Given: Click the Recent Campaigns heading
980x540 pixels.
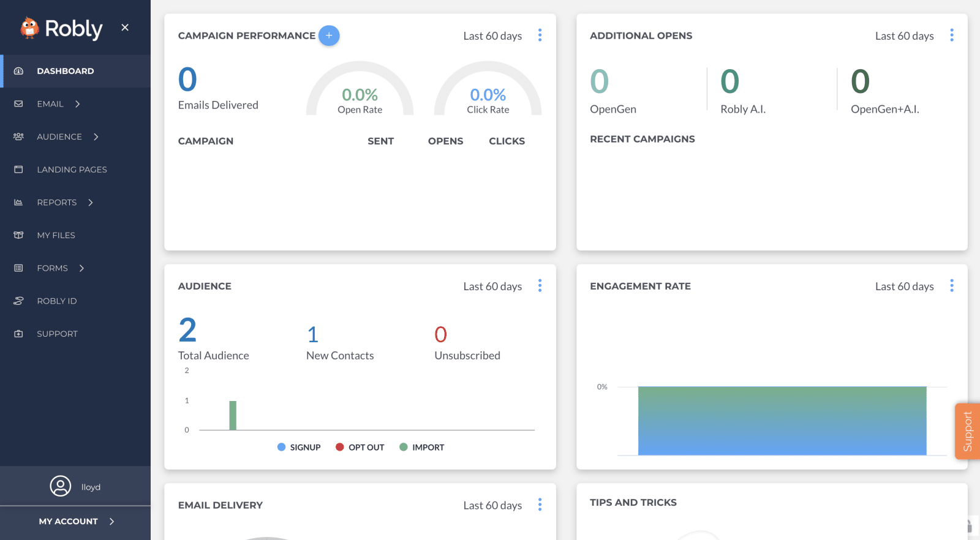Looking at the screenshot, I should click(643, 140).
